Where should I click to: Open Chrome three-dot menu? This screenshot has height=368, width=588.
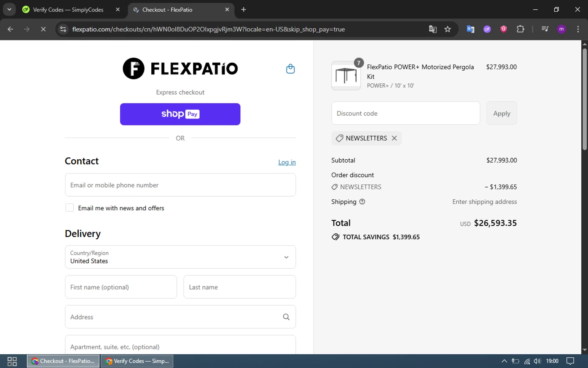(578, 29)
